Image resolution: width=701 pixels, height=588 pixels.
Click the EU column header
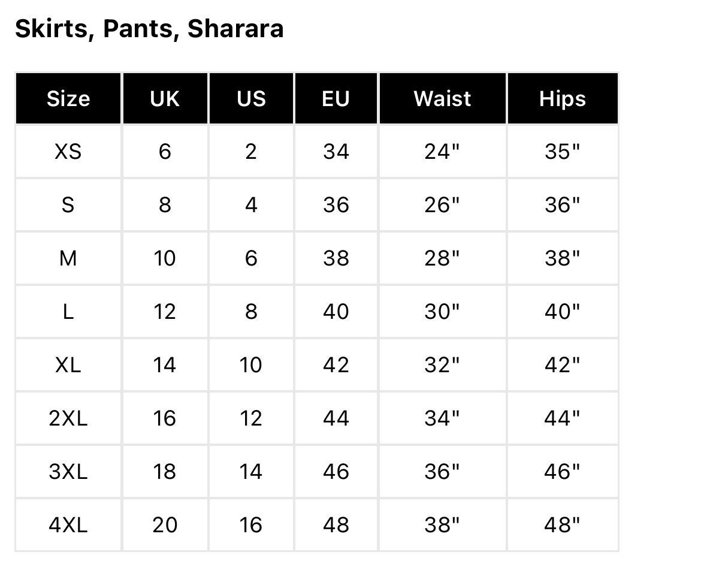coord(336,98)
